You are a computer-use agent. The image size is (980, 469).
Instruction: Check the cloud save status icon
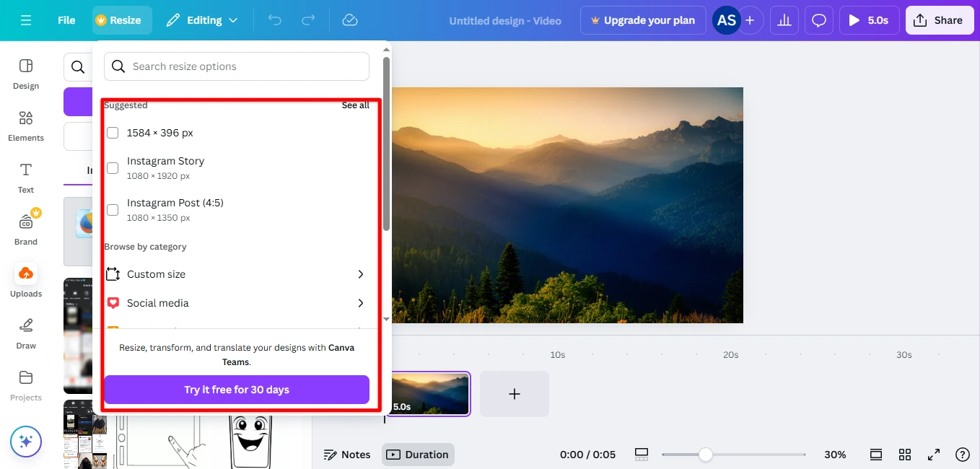tap(350, 20)
